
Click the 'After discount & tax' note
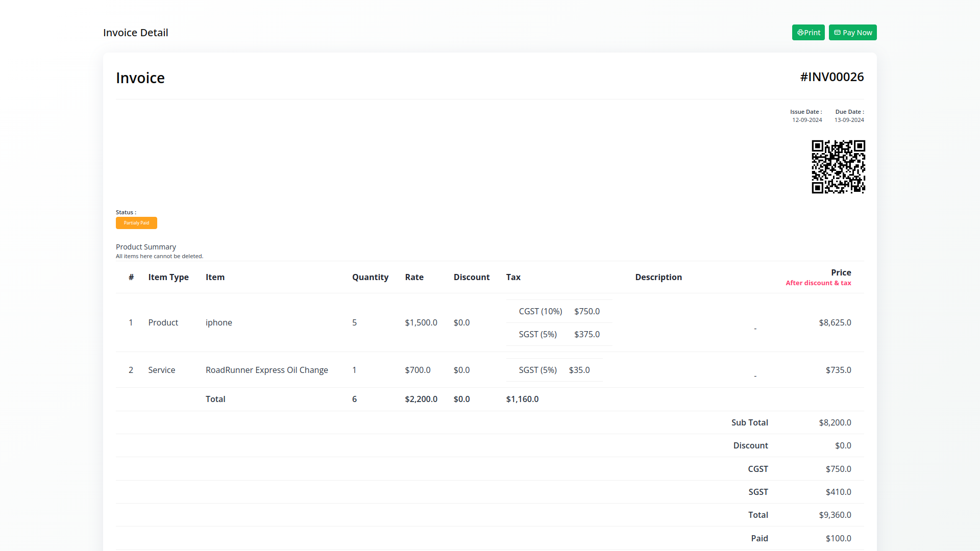[818, 283]
